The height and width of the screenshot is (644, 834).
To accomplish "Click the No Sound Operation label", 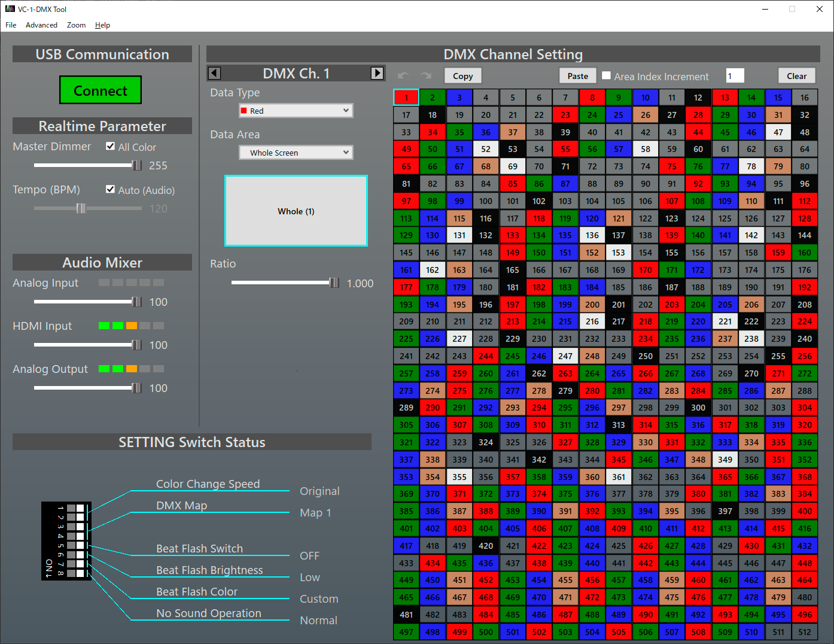I will pyautogui.click(x=208, y=613).
